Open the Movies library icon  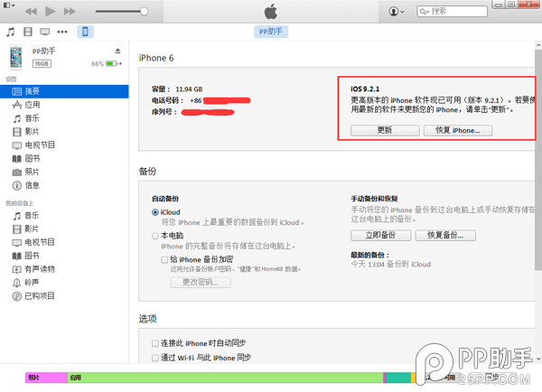pos(28,33)
